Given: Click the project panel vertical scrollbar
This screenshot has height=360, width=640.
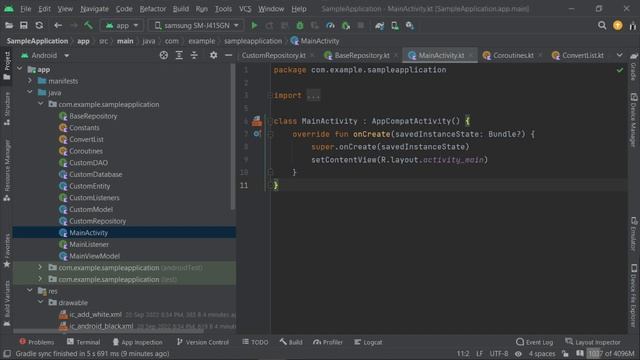Looking at the screenshot, I should pos(233,137).
